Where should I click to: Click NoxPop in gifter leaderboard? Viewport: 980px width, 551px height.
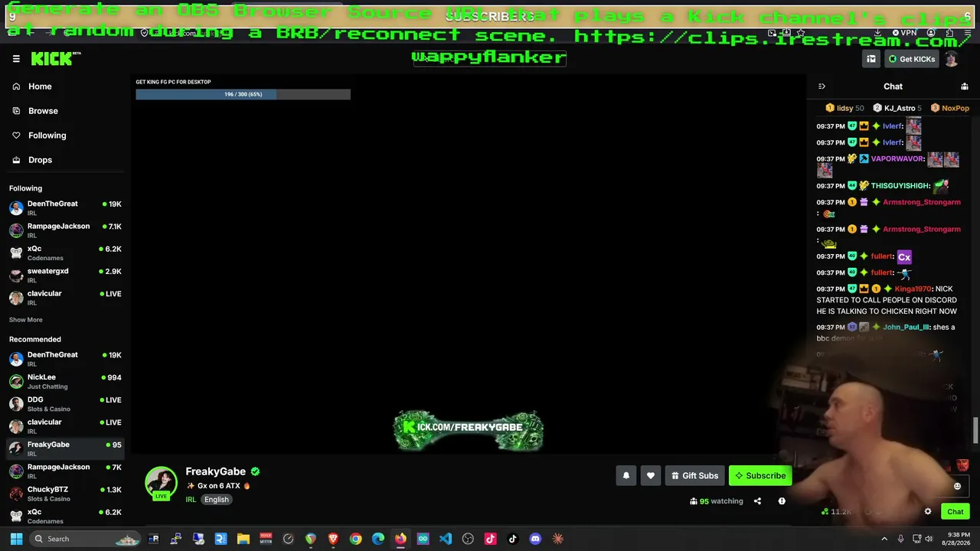(x=951, y=108)
